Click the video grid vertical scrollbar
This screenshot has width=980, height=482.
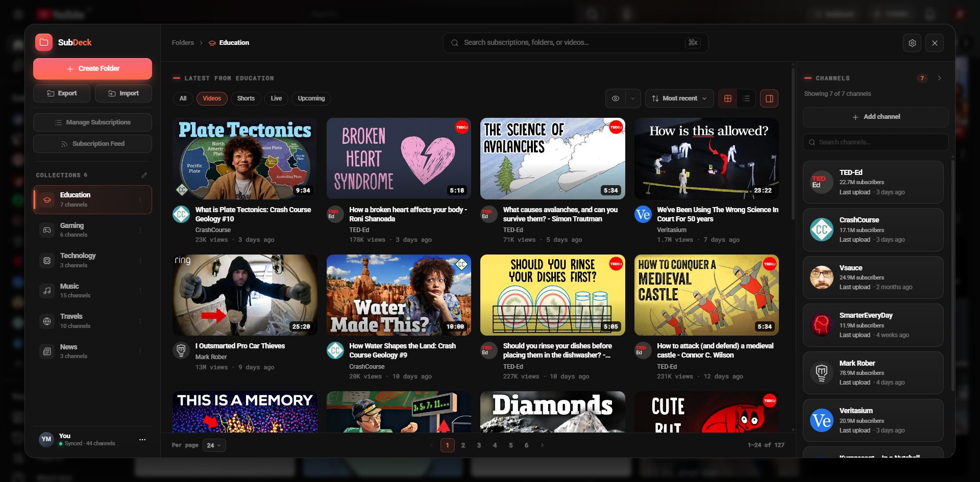(793, 143)
